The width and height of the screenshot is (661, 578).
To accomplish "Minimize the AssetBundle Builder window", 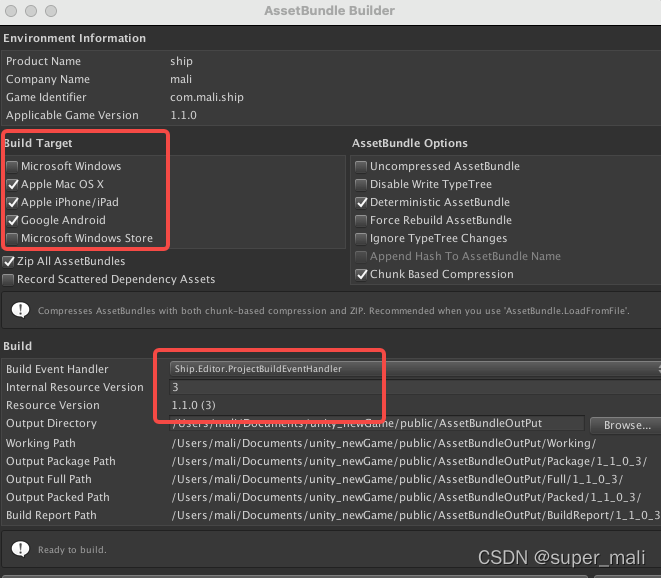I will pyautogui.click(x=31, y=11).
